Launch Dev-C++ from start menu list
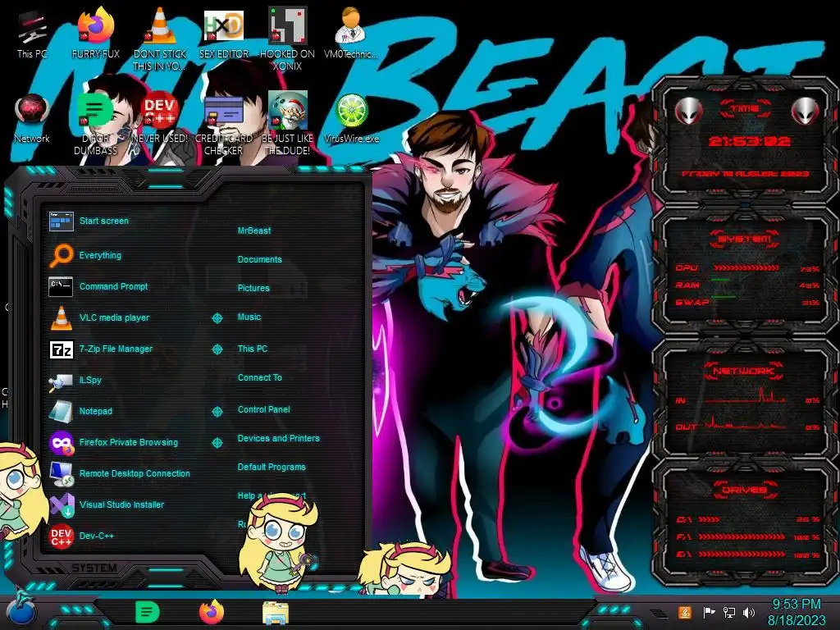This screenshot has height=630, width=840. [x=81, y=536]
